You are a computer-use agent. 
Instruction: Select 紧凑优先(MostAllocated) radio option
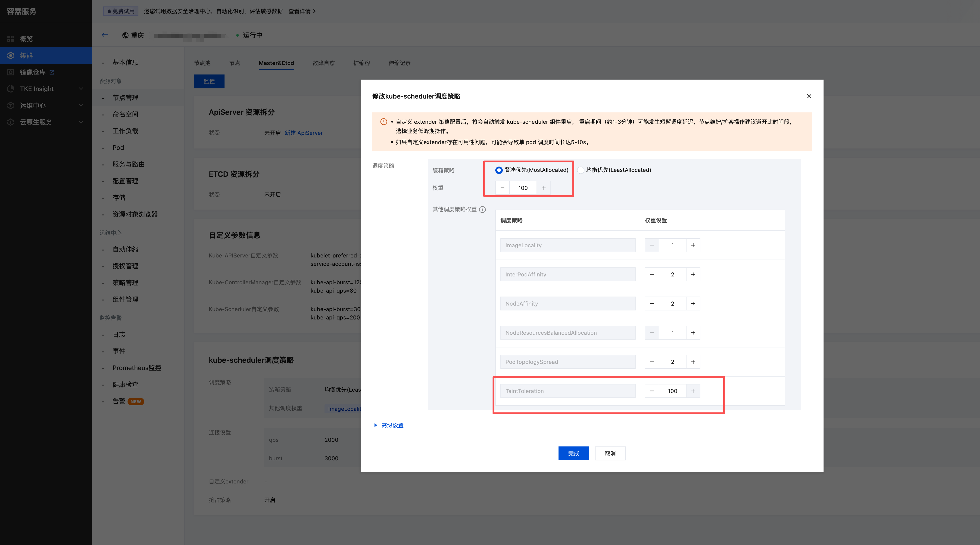pos(499,170)
